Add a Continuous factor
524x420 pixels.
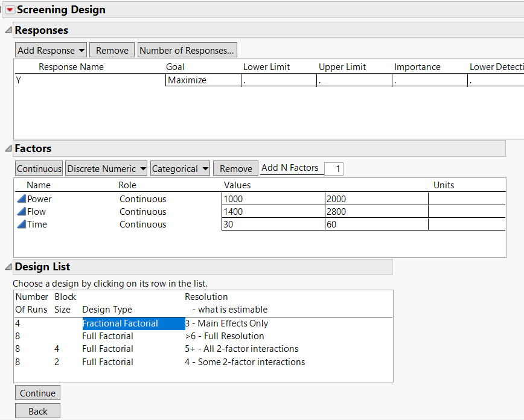pyautogui.click(x=39, y=168)
